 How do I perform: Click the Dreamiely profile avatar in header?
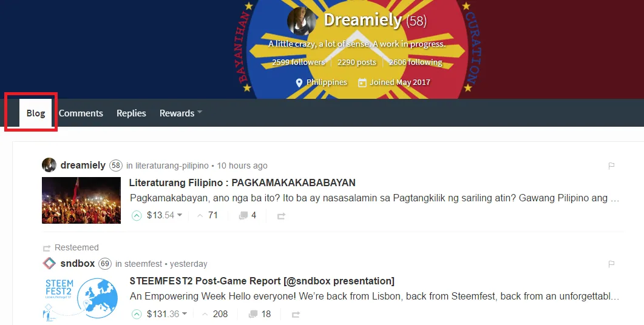tap(302, 21)
